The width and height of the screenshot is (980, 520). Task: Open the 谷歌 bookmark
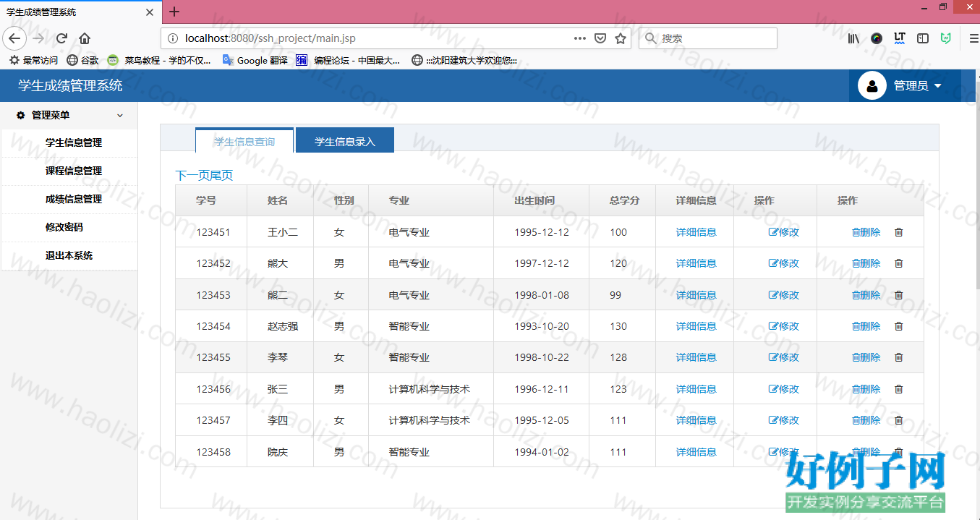click(x=82, y=61)
